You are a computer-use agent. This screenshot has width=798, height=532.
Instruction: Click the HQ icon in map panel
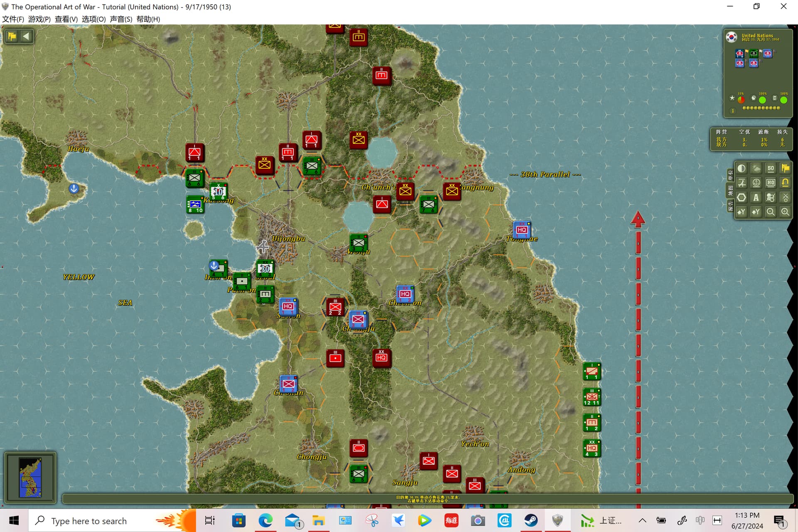point(771,183)
